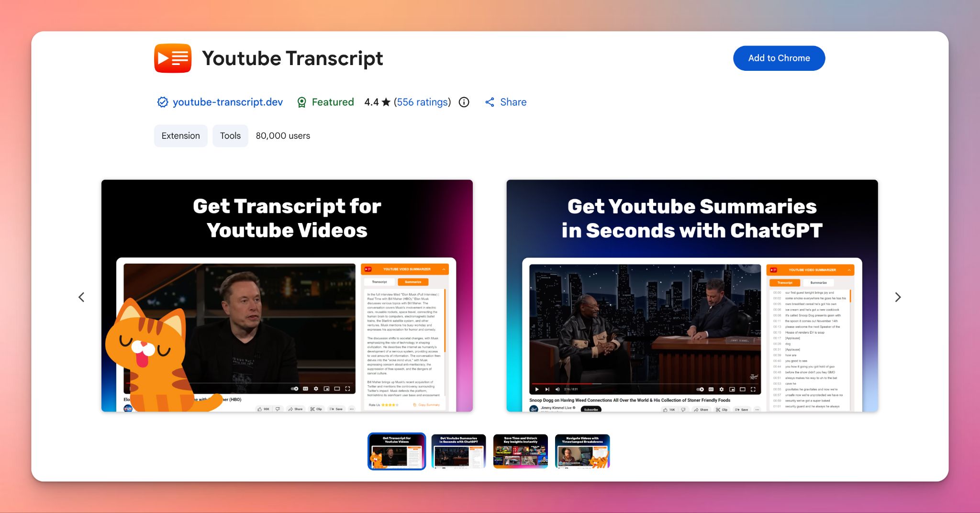The width and height of the screenshot is (980, 513).
Task: Open the Get Transcript thumbnail preview
Action: pyautogui.click(x=396, y=451)
